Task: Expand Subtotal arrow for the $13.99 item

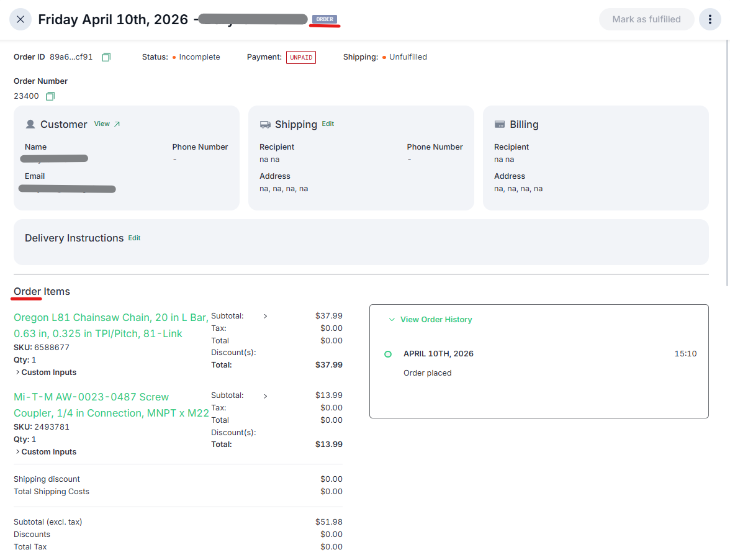Action: pyautogui.click(x=266, y=395)
